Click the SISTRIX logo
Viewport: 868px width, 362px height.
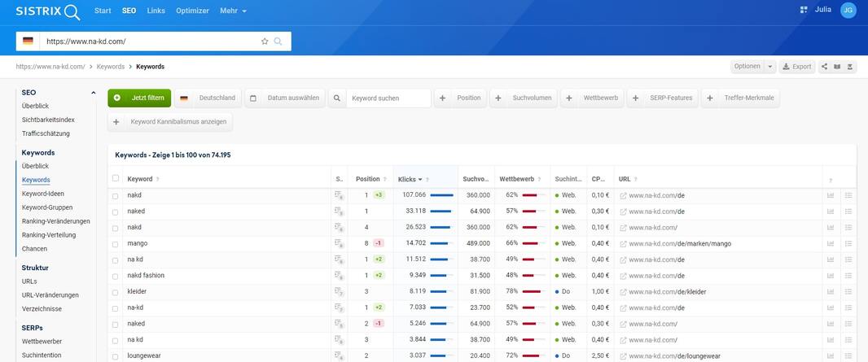tap(47, 11)
